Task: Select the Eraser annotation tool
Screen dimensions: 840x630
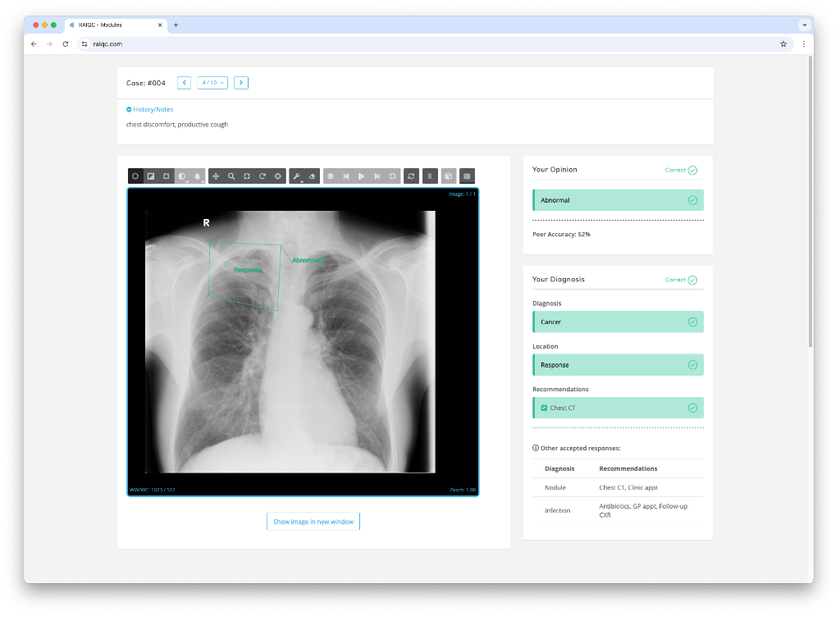Action: 312,176
